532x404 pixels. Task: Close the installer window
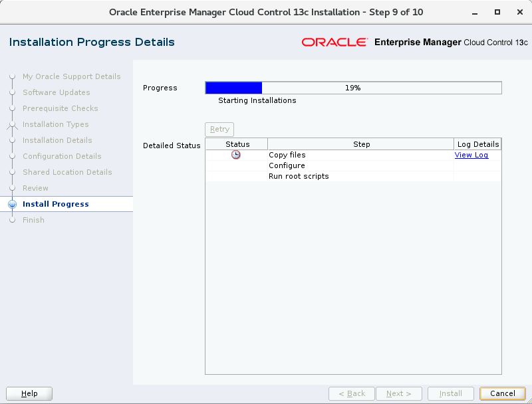(520, 12)
